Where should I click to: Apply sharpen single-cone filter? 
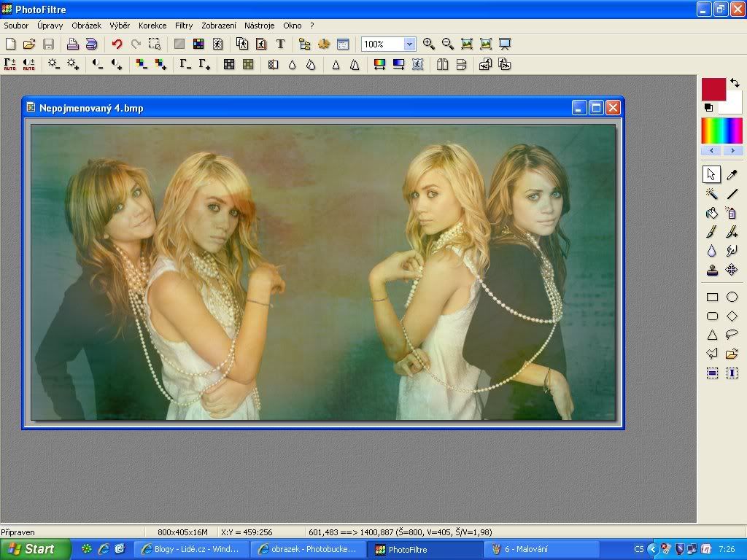336,64
